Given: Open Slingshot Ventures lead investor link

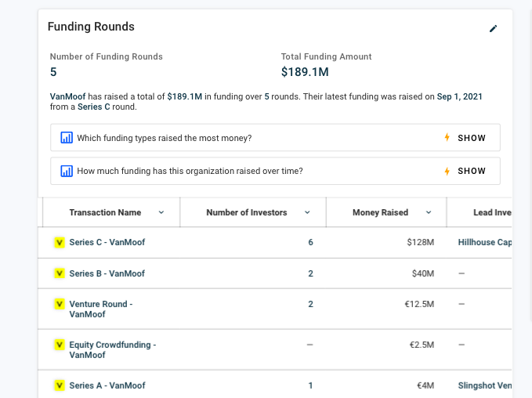Looking at the screenshot, I should click(x=485, y=385).
